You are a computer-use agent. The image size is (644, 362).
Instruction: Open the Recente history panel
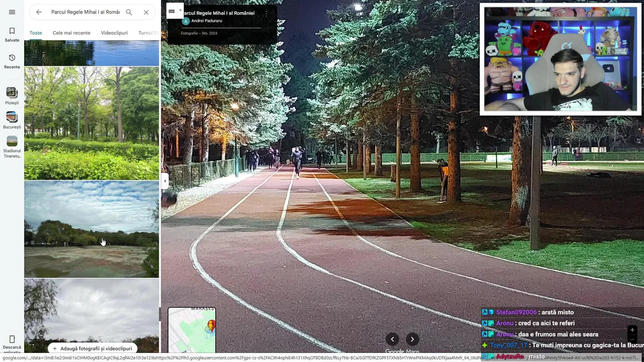pyautogui.click(x=12, y=61)
